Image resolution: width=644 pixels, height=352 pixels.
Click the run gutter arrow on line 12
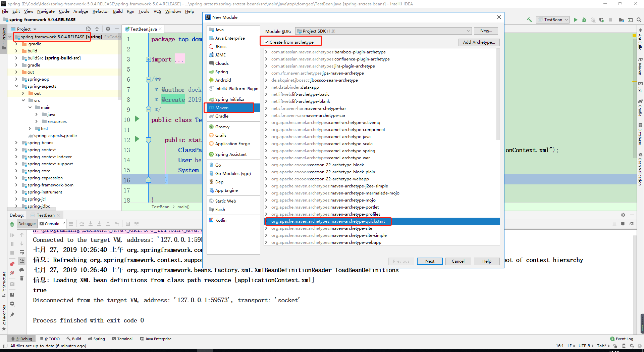tap(137, 139)
